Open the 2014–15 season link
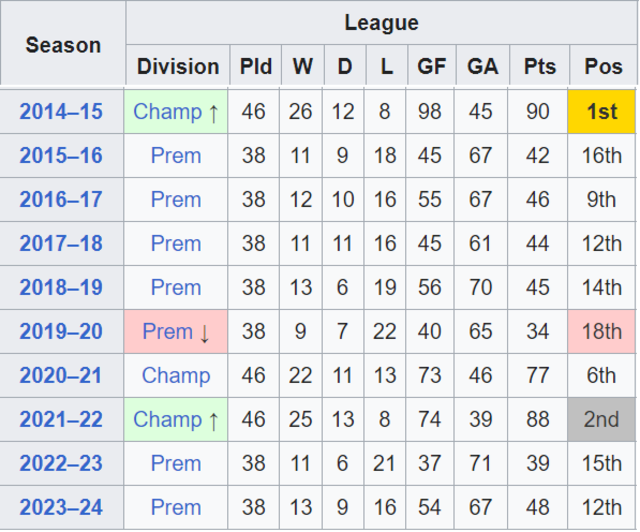Viewport: 640px width, 532px height. [61, 112]
